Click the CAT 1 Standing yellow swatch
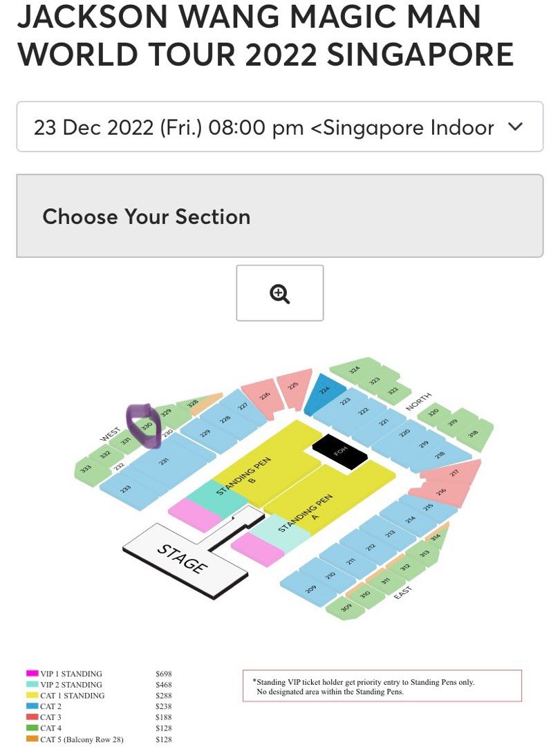The image size is (560, 747). point(32,695)
